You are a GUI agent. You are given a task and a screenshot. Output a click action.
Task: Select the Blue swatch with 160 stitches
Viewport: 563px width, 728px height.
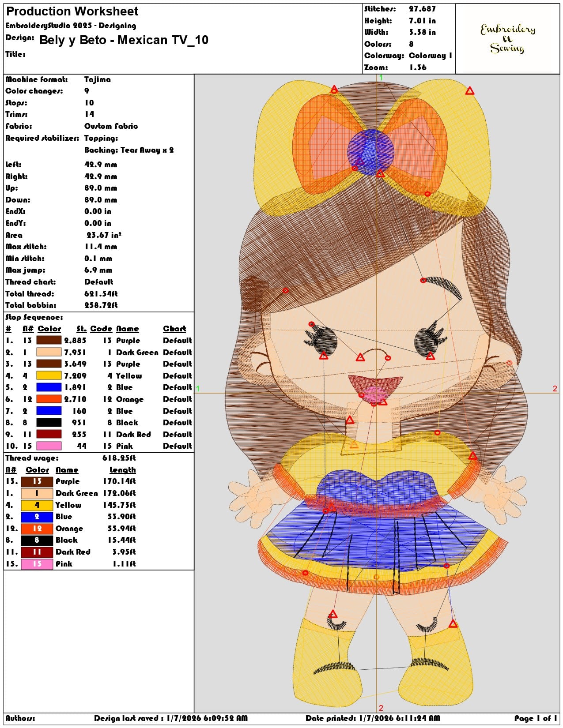tap(49, 411)
